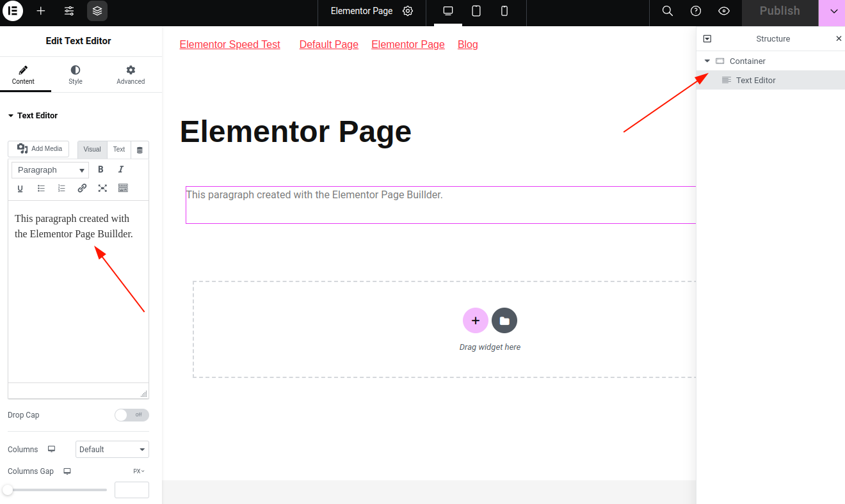This screenshot has width=845, height=504.
Task: Open Elementor Speed Test link
Action: 230,45
